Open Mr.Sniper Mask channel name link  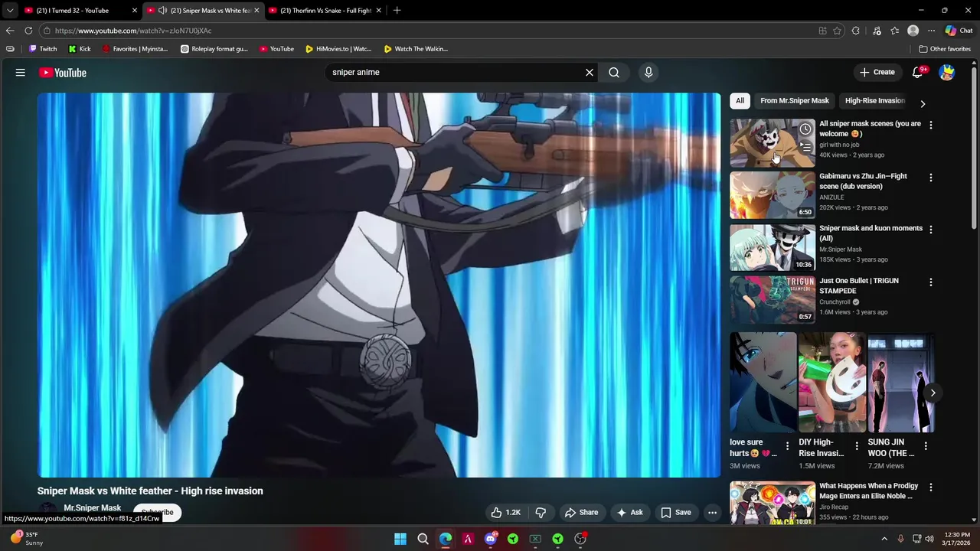click(93, 508)
